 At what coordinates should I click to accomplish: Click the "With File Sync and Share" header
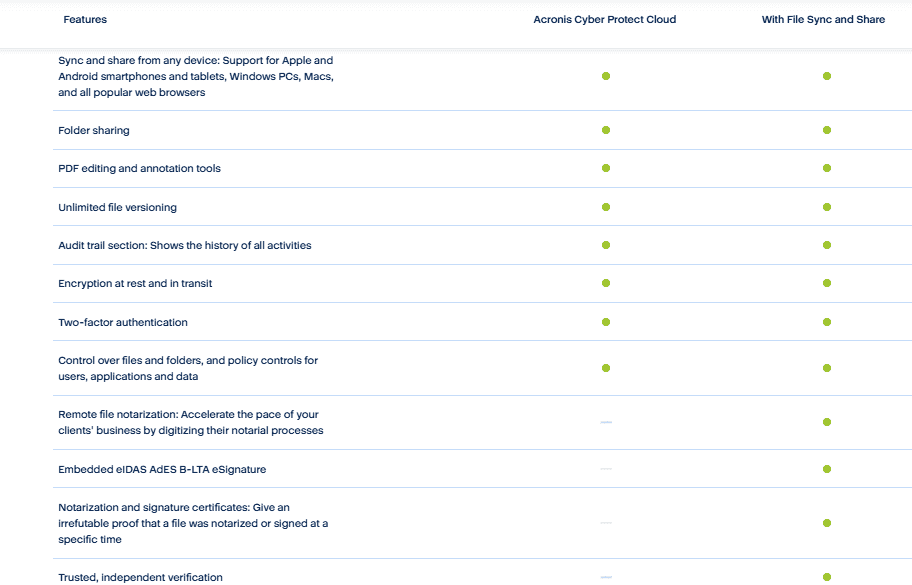824,19
